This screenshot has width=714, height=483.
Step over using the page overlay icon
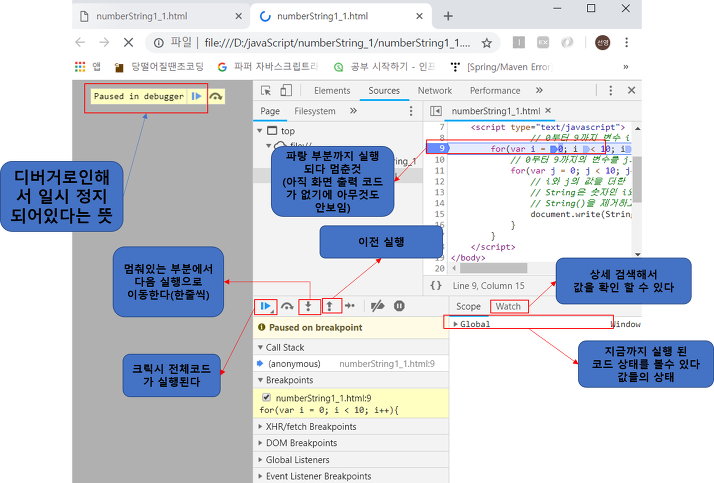click(216, 97)
